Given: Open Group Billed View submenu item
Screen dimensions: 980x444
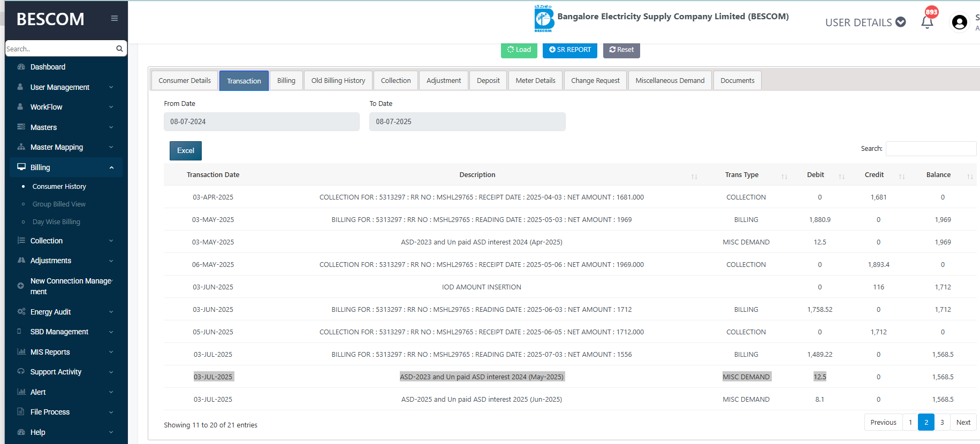Looking at the screenshot, I should click(x=59, y=204).
